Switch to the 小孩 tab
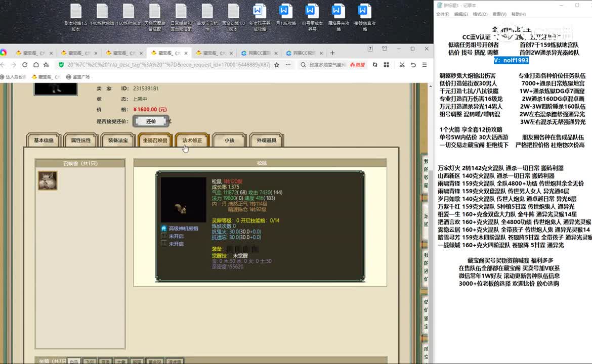 click(229, 140)
